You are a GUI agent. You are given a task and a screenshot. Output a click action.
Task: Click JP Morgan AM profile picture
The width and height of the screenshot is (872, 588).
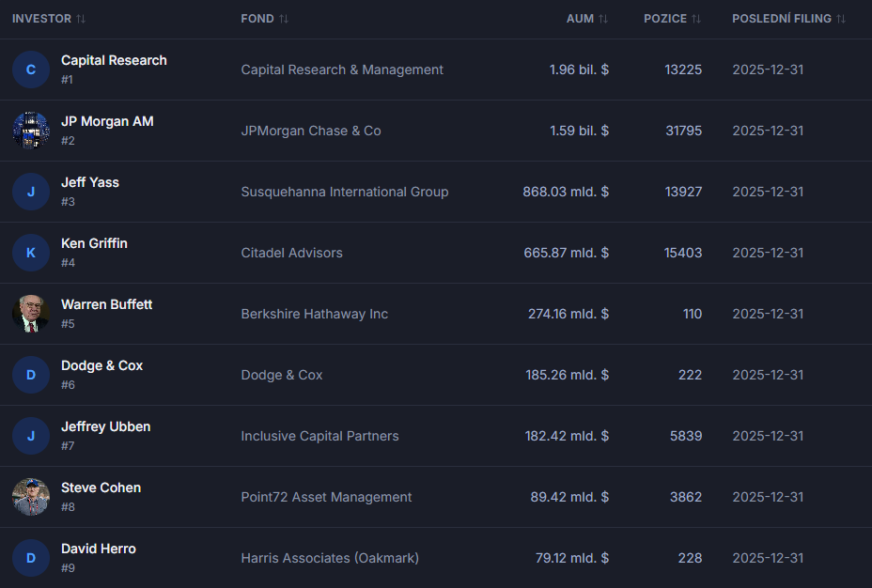point(31,131)
